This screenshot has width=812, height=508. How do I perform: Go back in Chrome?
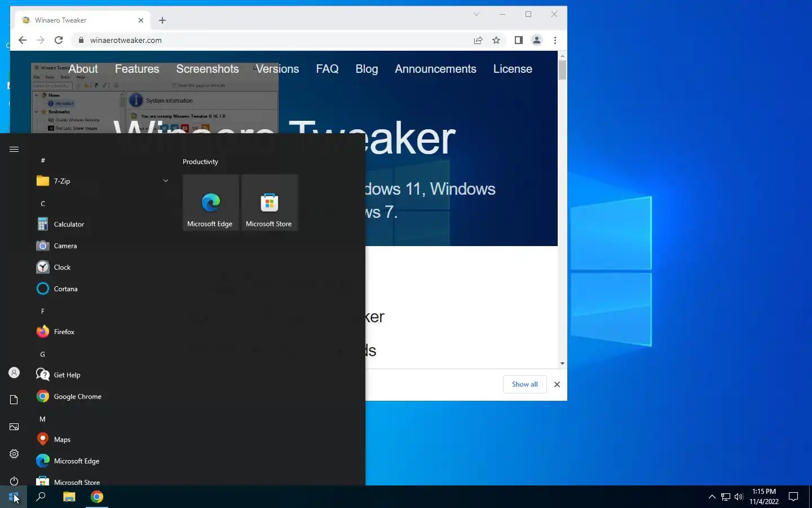(23, 40)
